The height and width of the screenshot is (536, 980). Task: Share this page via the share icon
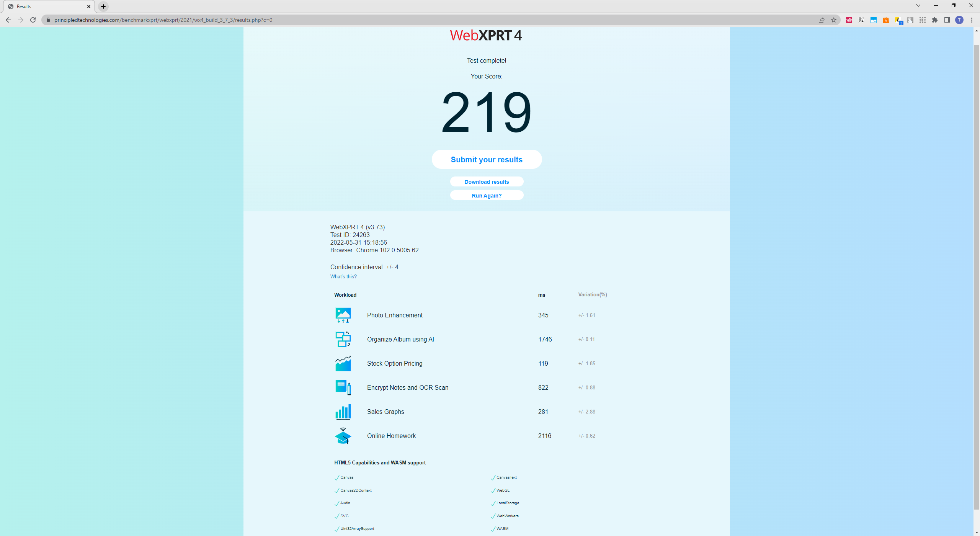(x=821, y=20)
